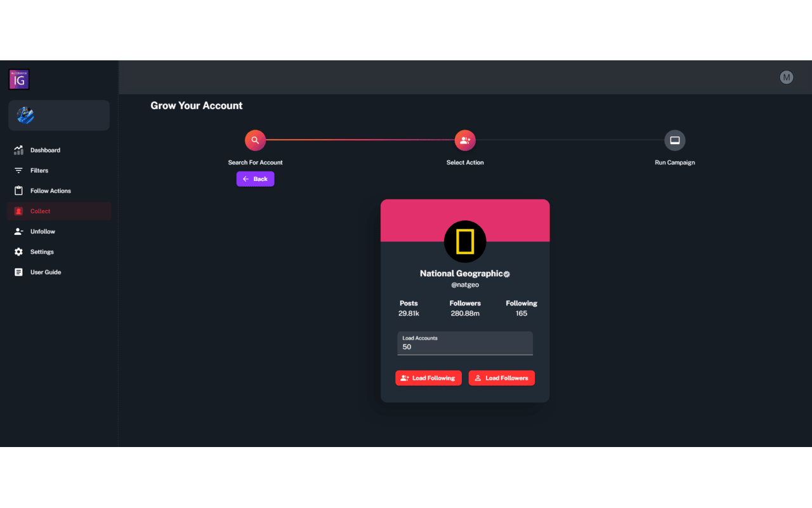
Task: Open the account avatar card in sidebar
Action: point(59,116)
